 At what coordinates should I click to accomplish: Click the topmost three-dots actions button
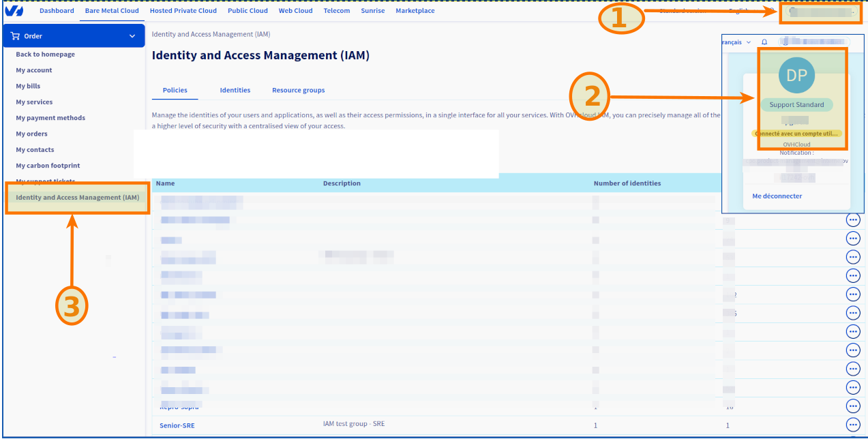tap(852, 219)
